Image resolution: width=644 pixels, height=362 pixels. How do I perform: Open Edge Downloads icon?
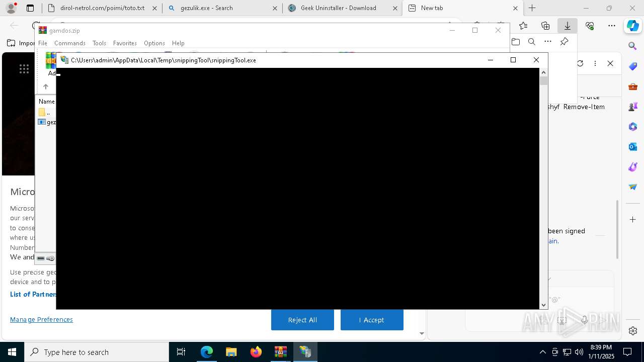click(x=568, y=26)
